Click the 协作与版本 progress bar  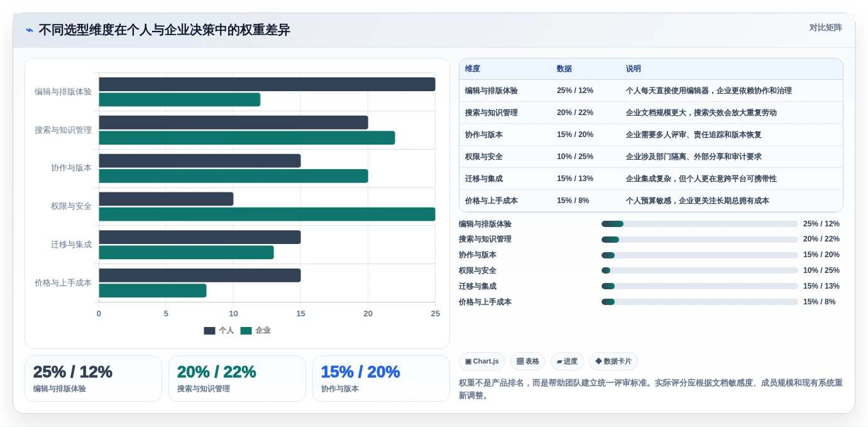tap(700, 255)
